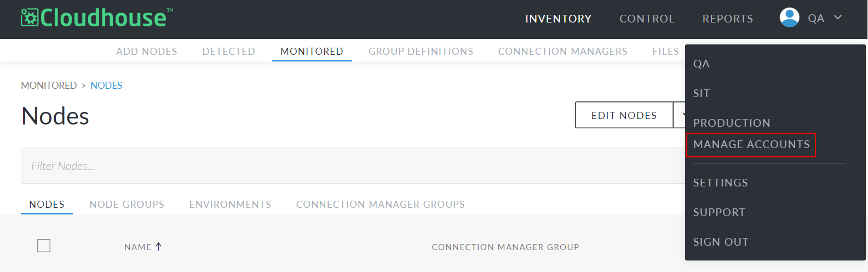Viewport: 868px width, 272px height.
Task: Open the Connection Managers tab
Action: click(562, 51)
